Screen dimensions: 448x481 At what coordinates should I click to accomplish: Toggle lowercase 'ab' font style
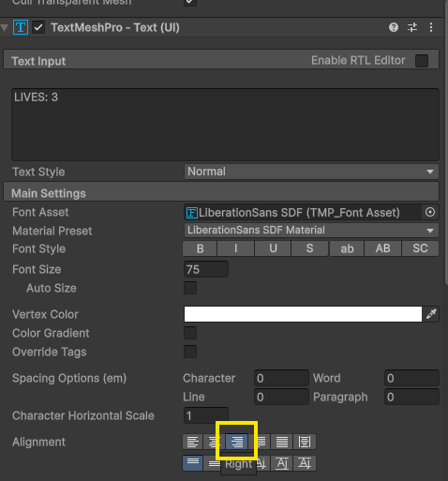coord(347,248)
